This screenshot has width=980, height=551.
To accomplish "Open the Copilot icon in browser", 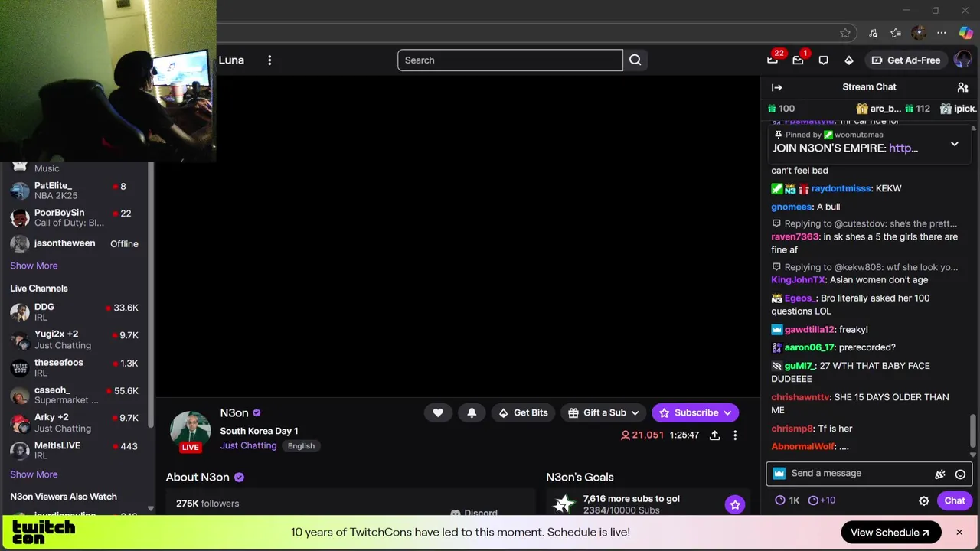I will click(x=965, y=33).
